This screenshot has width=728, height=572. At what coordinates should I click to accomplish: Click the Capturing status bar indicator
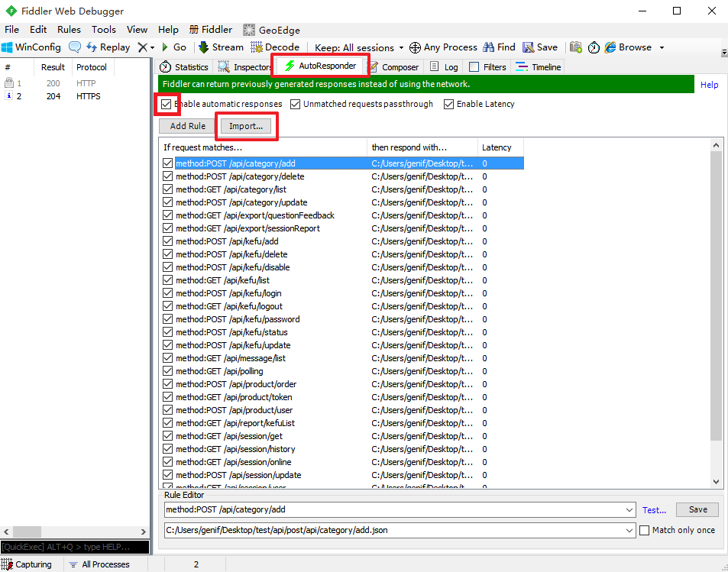[x=27, y=564]
